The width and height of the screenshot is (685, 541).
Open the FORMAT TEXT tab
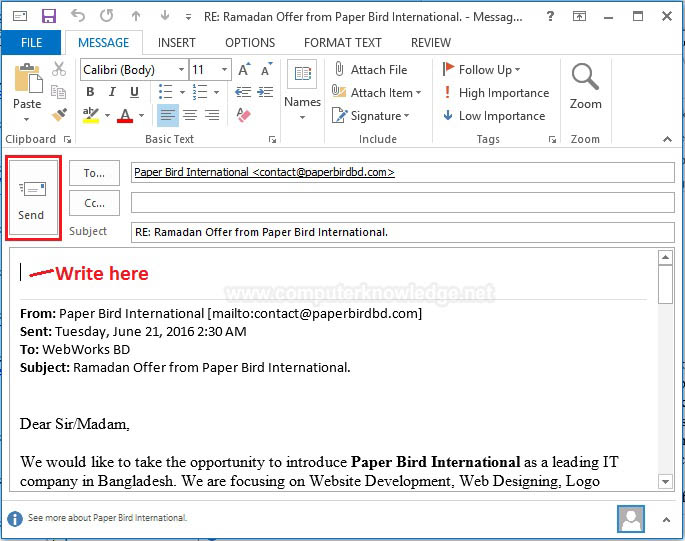tap(342, 43)
